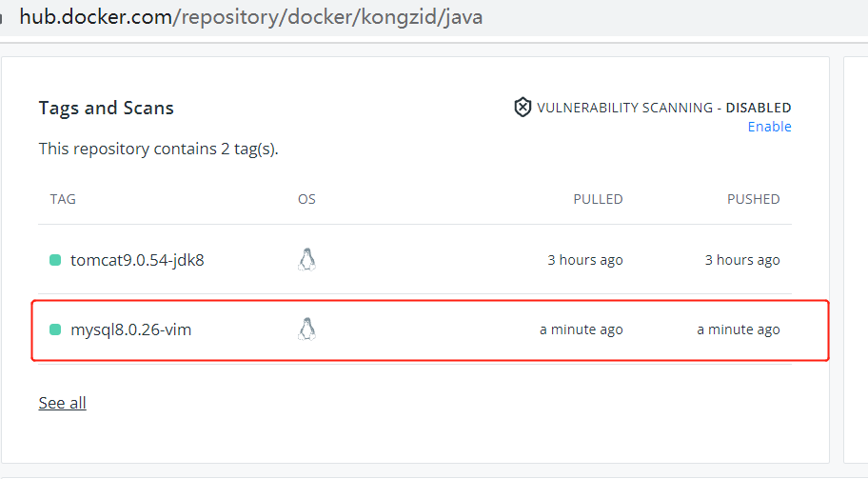Open the See all tags link
The width and height of the screenshot is (868, 479).
point(62,403)
